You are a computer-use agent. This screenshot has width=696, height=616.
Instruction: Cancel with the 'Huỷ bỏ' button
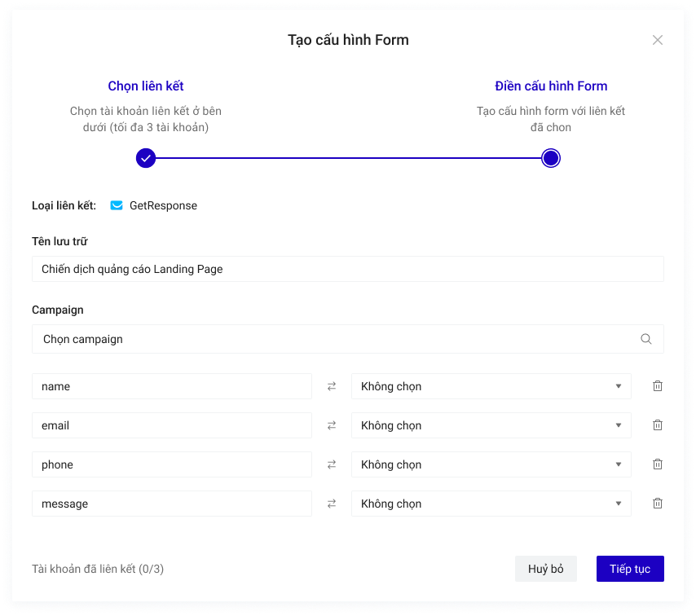click(545, 569)
